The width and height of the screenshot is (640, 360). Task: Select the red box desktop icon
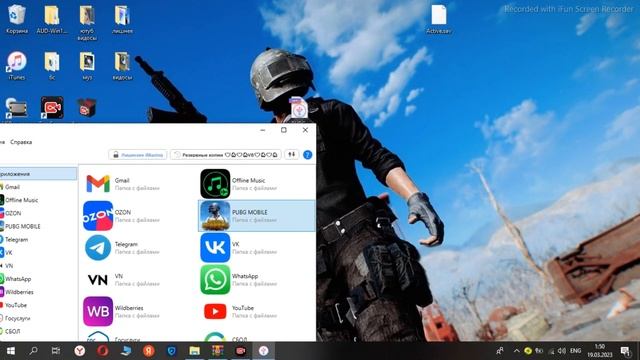(87, 108)
